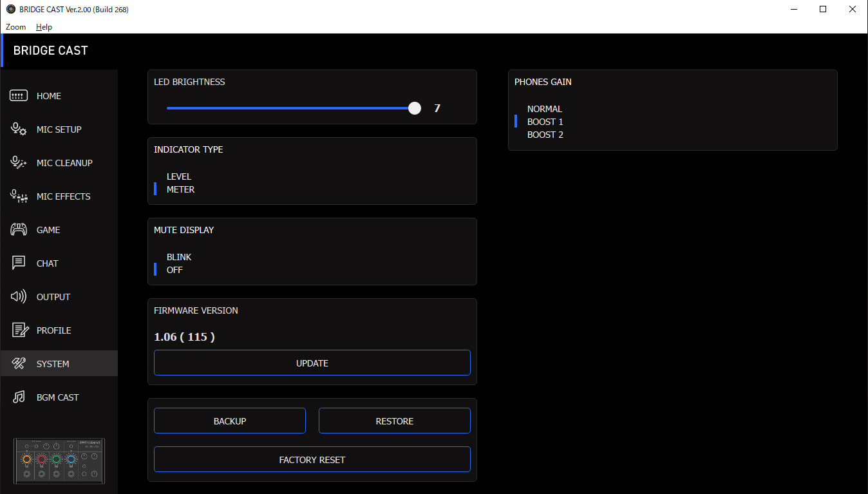Click the INDICATOR TYPE heading

point(189,149)
